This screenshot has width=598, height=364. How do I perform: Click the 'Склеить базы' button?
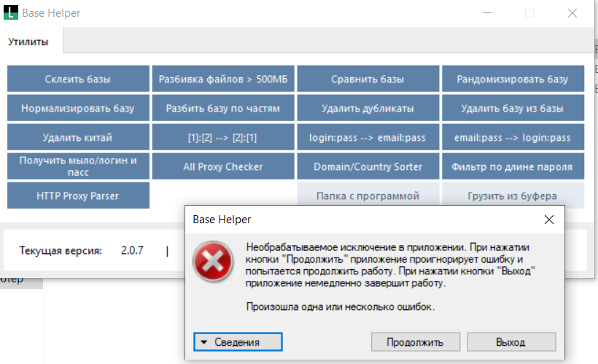pyautogui.click(x=77, y=80)
